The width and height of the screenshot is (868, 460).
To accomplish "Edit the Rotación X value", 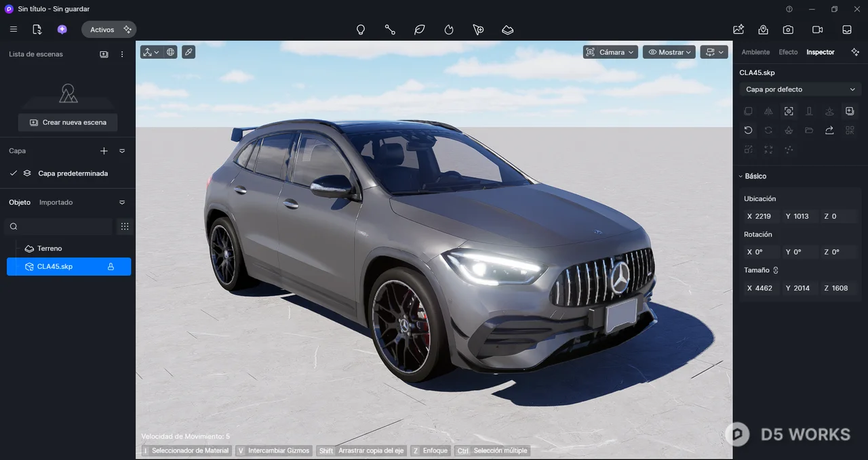I will click(761, 252).
